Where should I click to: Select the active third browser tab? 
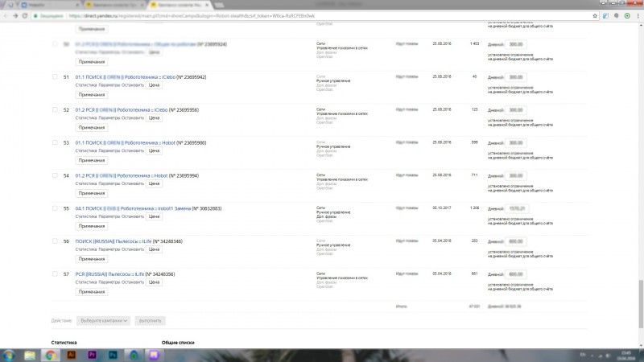click(x=179, y=5)
